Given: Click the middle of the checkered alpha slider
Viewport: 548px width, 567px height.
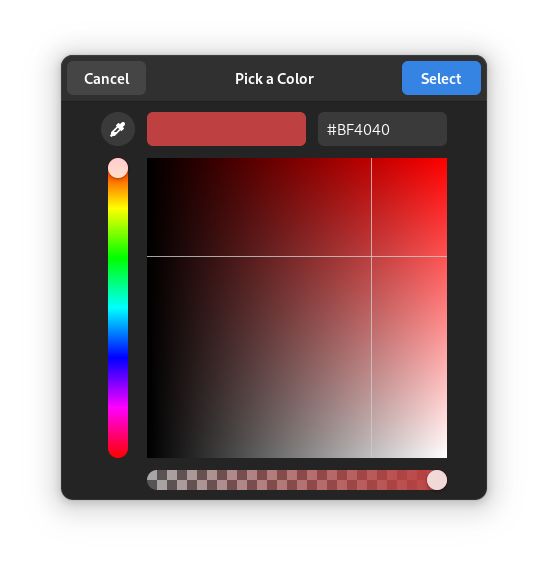Looking at the screenshot, I should click(x=297, y=480).
